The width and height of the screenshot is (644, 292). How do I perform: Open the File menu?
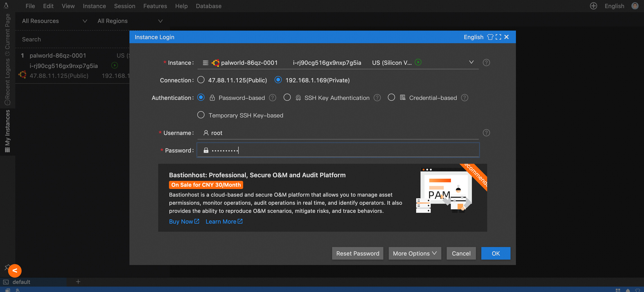coord(30,6)
